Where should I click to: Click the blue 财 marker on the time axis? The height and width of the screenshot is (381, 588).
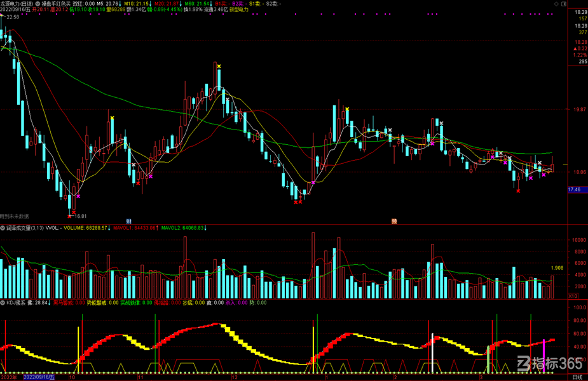[128, 222]
